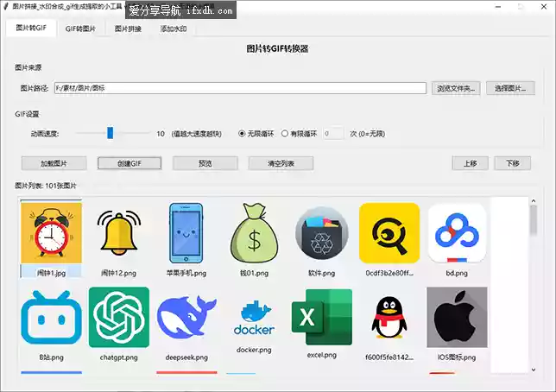
Task: Open the 添加水印 tab
Action: pos(174,28)
